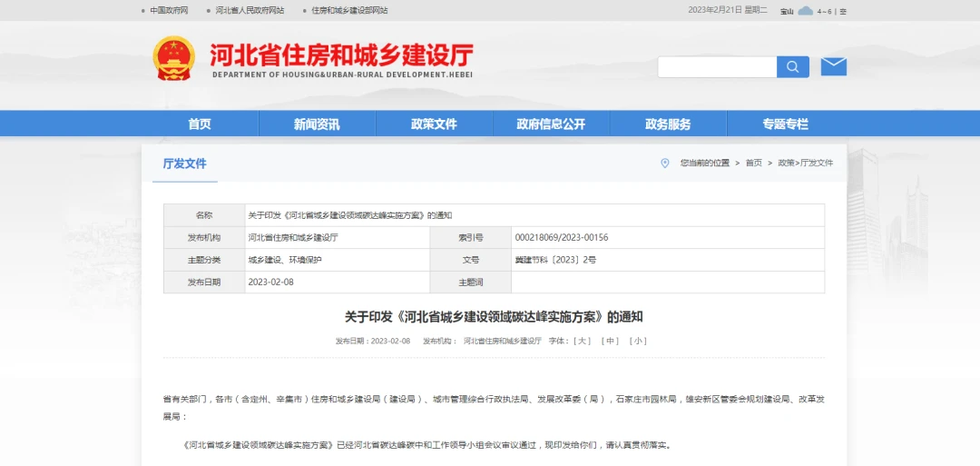Open the 新闻资讯 navigation tab
Viewport: 980px width, 466px height.
[x=317, y=124]
